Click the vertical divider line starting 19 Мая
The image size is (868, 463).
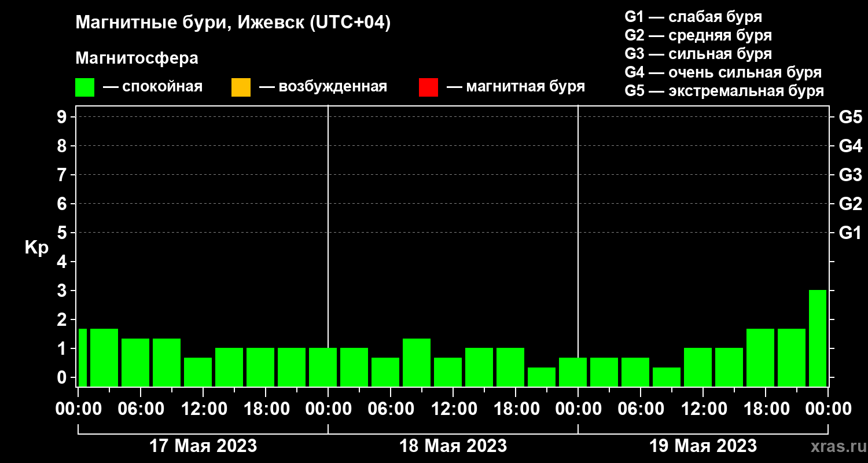pyautogui.click(x=578, y=246)
